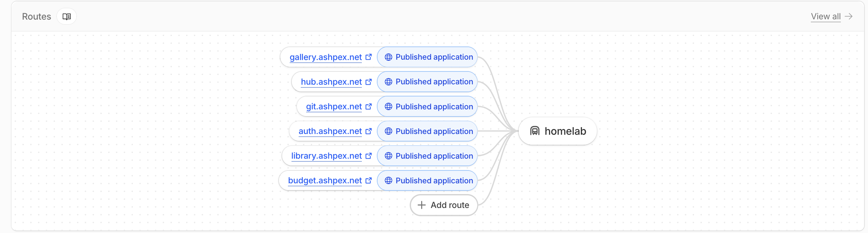
Task: Open the gallery.ashpex.net link
Action: point(326,57)
